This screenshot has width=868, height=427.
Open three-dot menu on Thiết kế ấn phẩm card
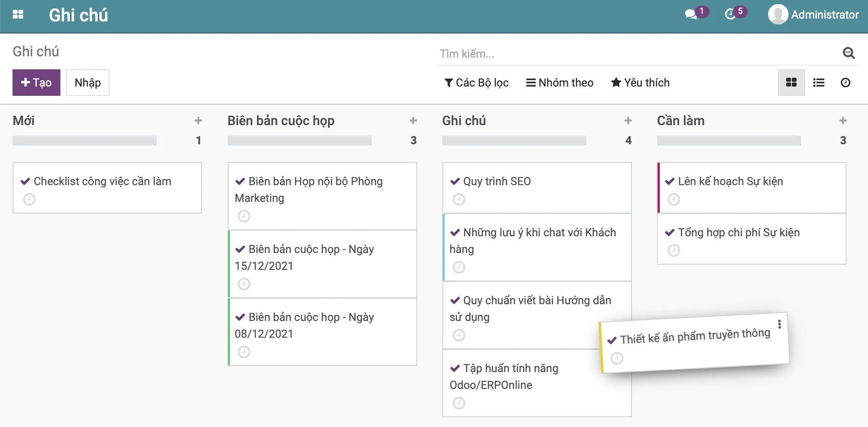(779, 324)
